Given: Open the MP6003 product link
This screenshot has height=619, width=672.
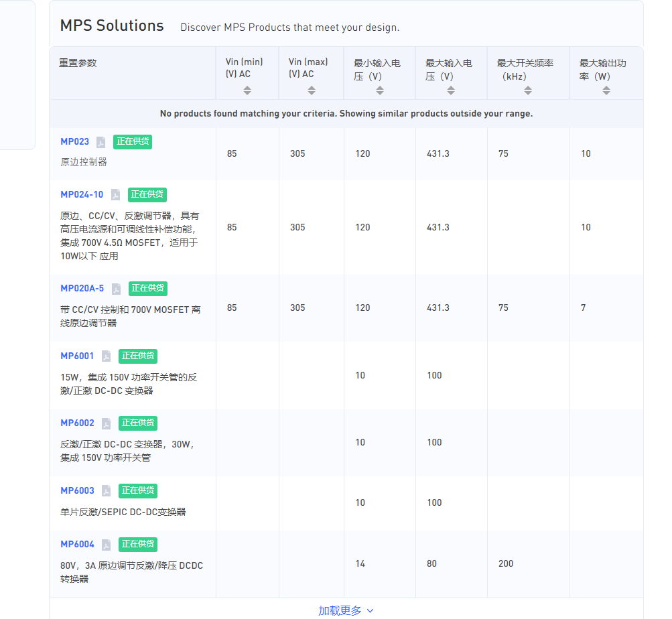Looking at the screenshot, I should coord(77,490).
